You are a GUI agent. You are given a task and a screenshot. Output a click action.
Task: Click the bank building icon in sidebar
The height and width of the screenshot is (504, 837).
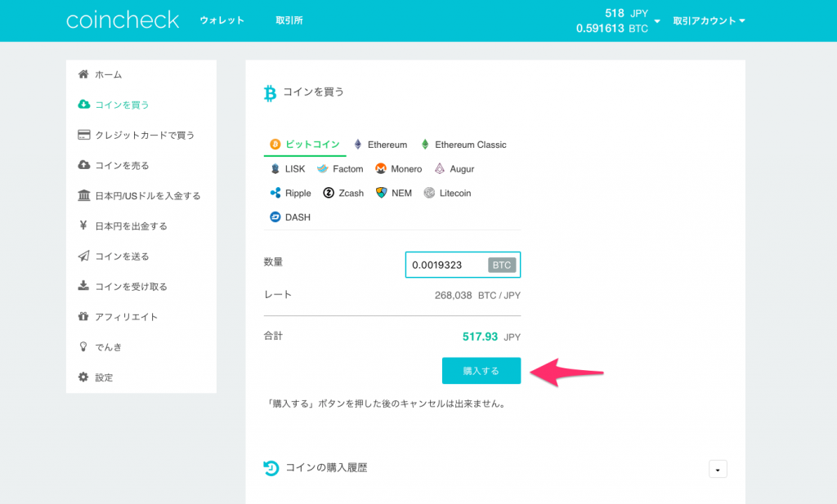84,195
